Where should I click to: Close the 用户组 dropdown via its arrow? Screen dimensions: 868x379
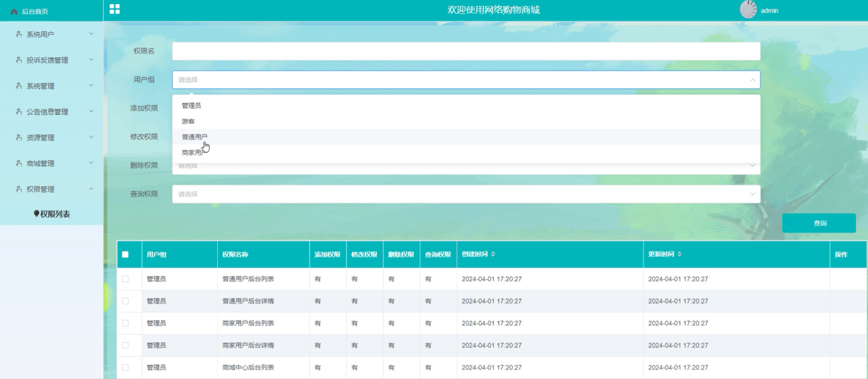[x=752, y=80]
